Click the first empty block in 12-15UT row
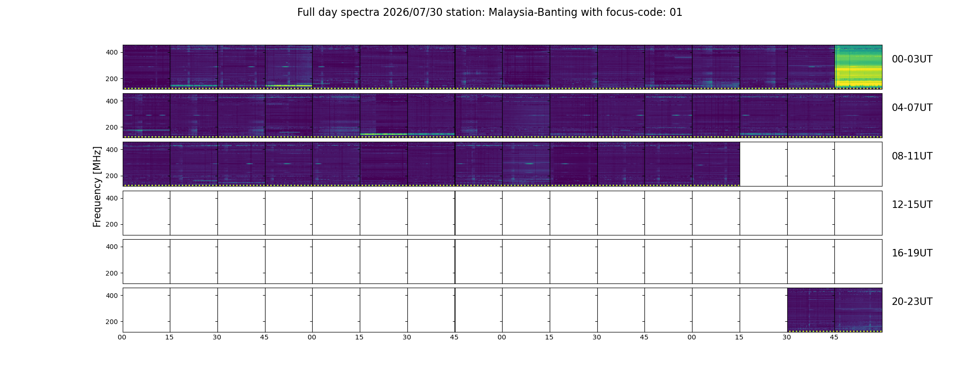The height and width of the screenshot is (373, 980). (147, 213)
